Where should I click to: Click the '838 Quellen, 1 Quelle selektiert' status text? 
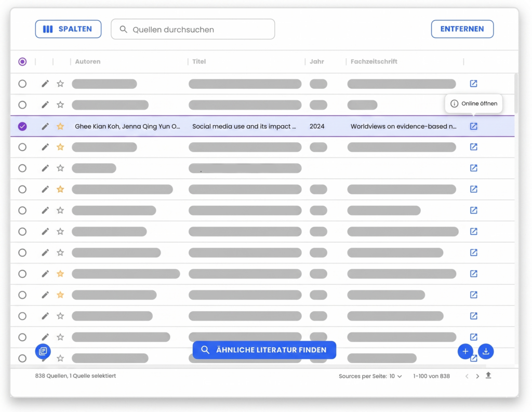point(75,376)
